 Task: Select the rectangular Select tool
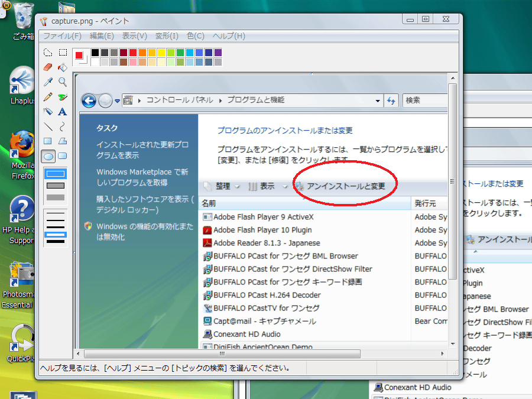pos(63,53)
